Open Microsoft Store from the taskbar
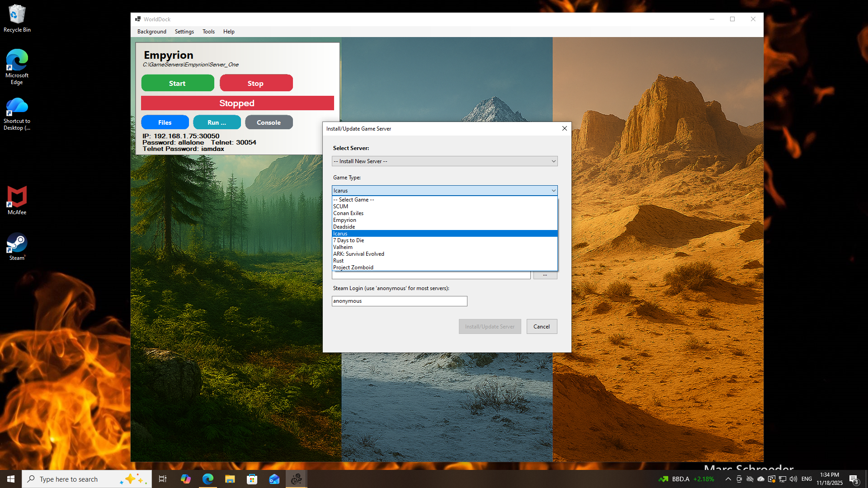Viewport: 868px width, 488px height. pyautogui.click(x=252, y=479)
